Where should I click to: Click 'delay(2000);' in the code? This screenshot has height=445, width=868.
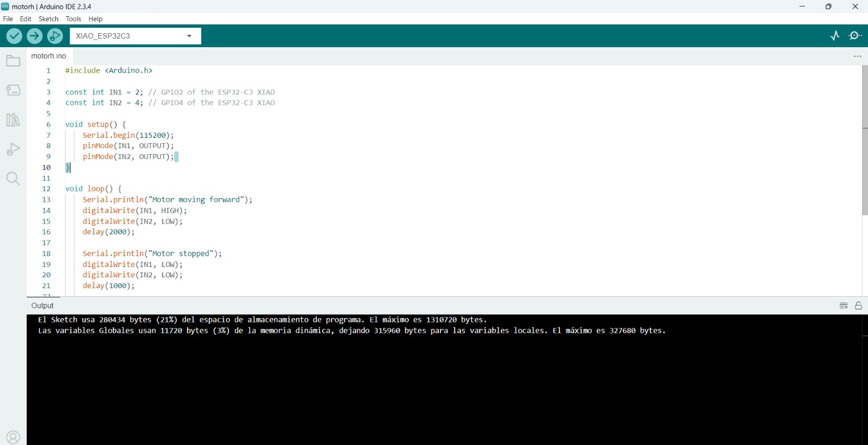108,232
